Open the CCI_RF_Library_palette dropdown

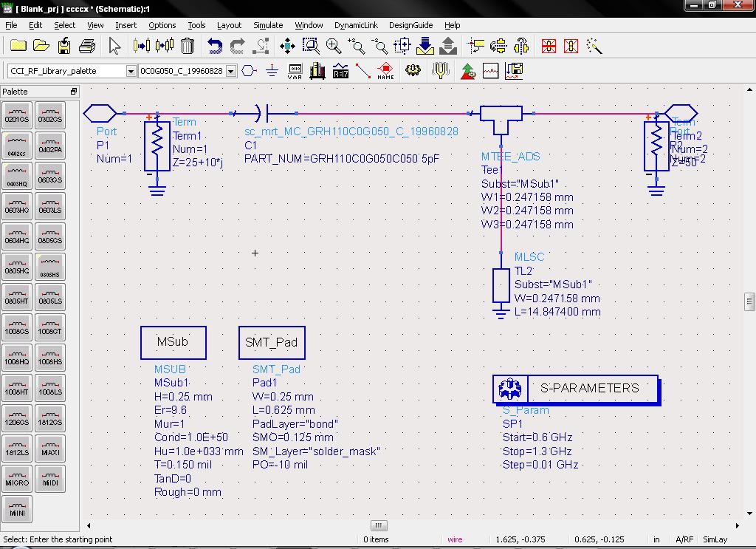131,71
